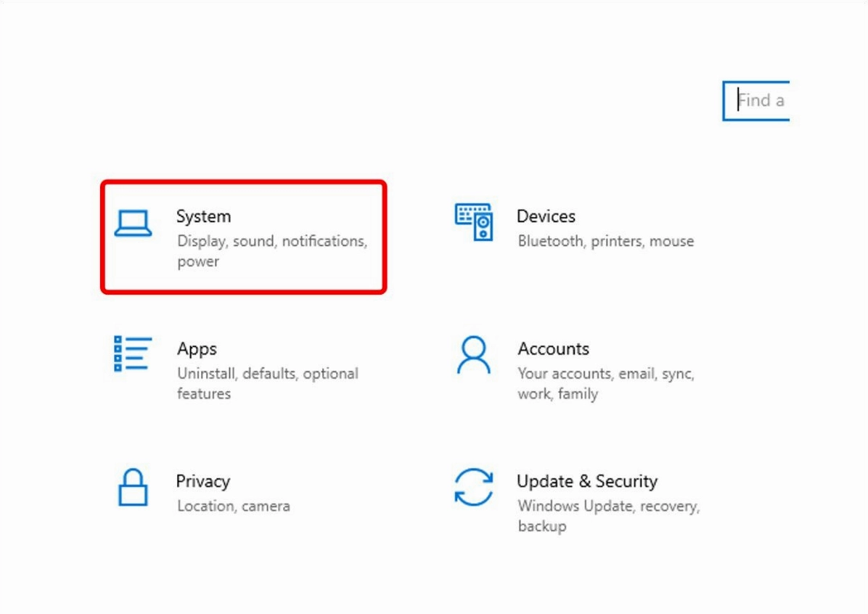This screenshot has height=614, width=868.
Task: Open Update & Security settings
Action: click(x=588, y=480)
